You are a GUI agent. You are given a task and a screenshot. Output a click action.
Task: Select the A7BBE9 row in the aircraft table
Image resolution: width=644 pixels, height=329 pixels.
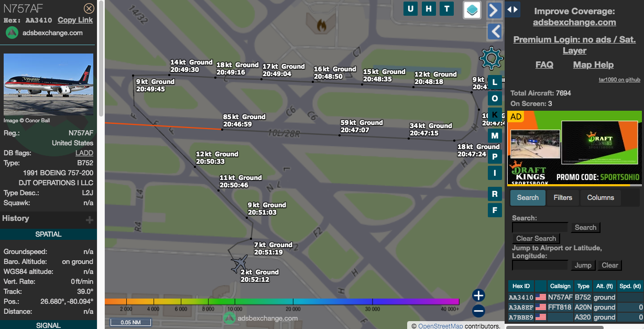tap(575, 317)
